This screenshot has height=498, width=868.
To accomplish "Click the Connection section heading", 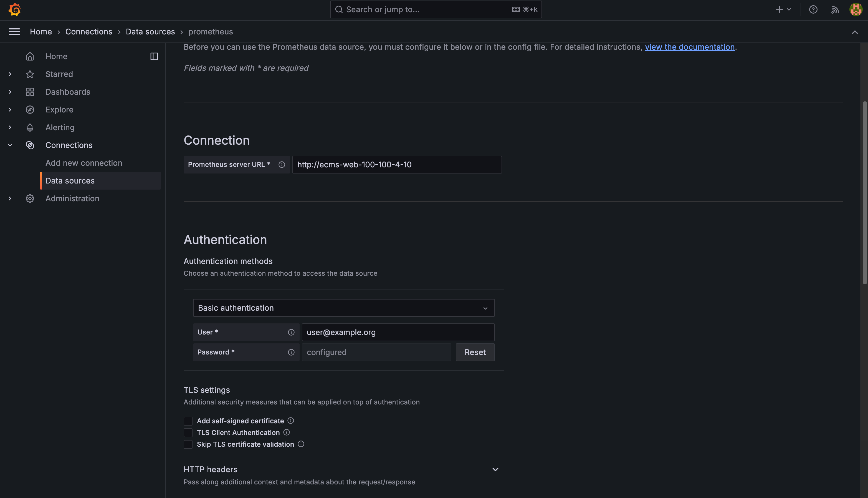I will tap(217, 140).
